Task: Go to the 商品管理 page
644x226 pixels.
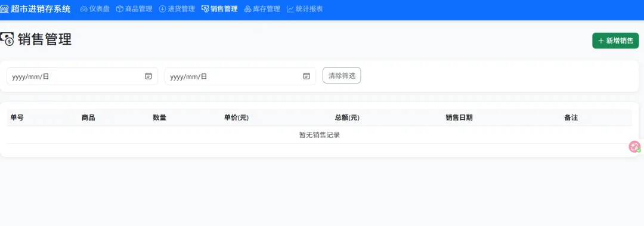Action: coord(134,9)
